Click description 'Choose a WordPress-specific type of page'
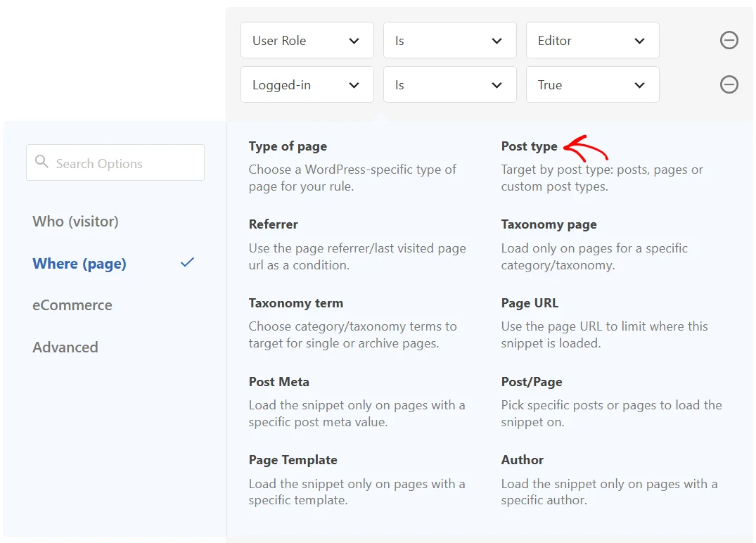This screenshot has width=756, height=543. [x=352, y=178]
